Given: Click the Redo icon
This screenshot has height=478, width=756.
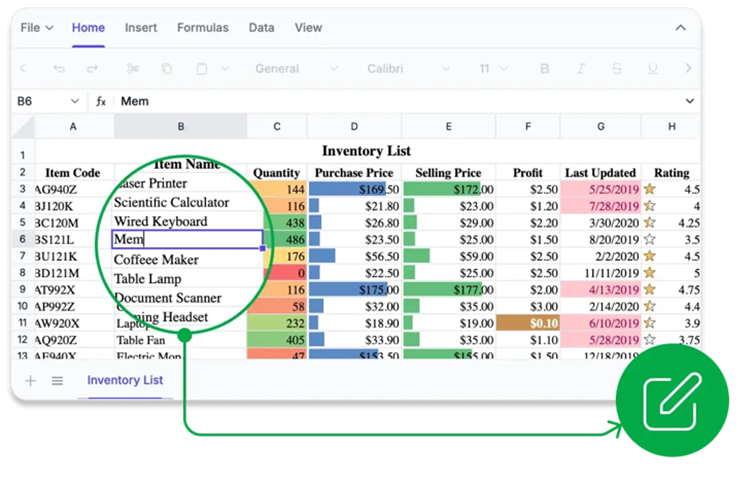Looking at the screenshot, I should tap(92, 68).
